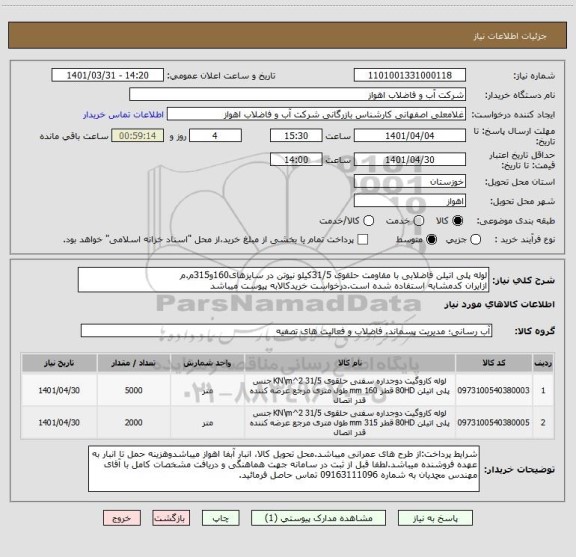
Task: Click کد کالا column header
Action: click(x=494, y=363)
